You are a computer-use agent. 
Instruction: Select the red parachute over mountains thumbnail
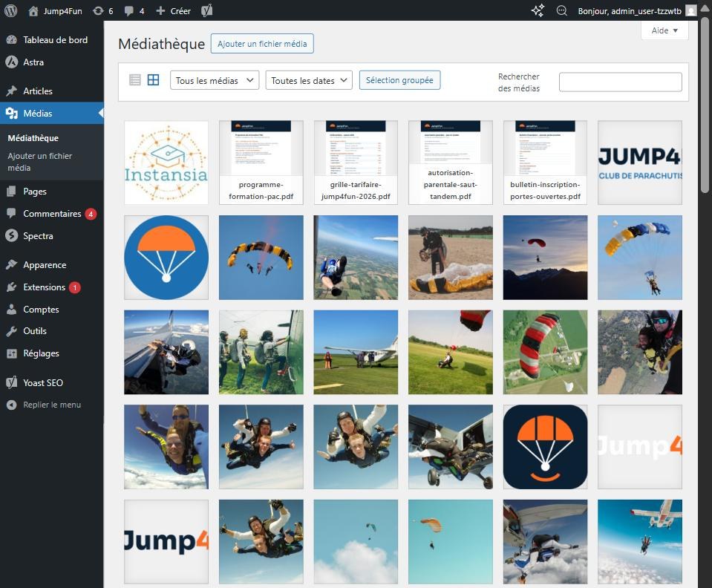[x=546, y=258]
